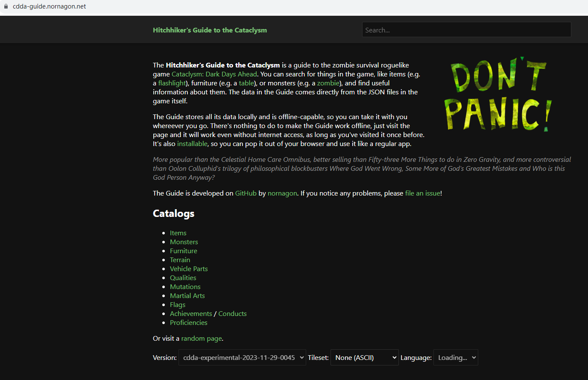Open the Vehicle Parts catalog
Image resolution: width=588 pixels, height=380 pixels.
(x=189, y=269)
